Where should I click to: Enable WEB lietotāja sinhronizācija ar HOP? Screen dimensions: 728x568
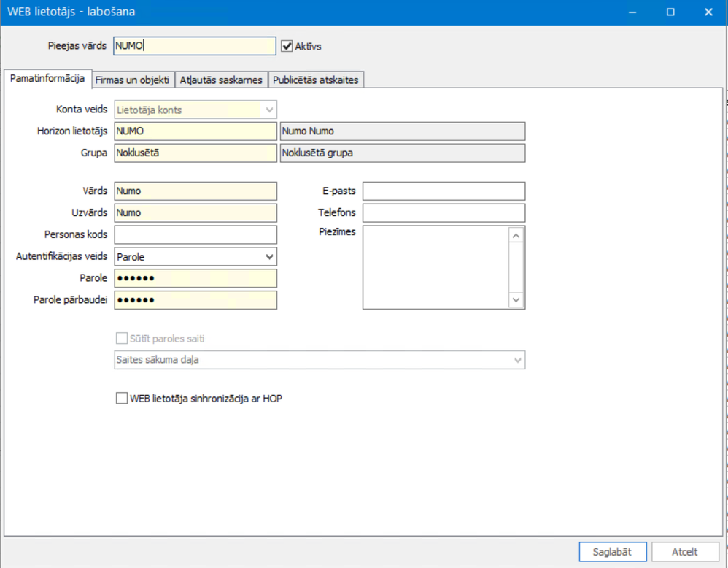click(x=122, y=399)
